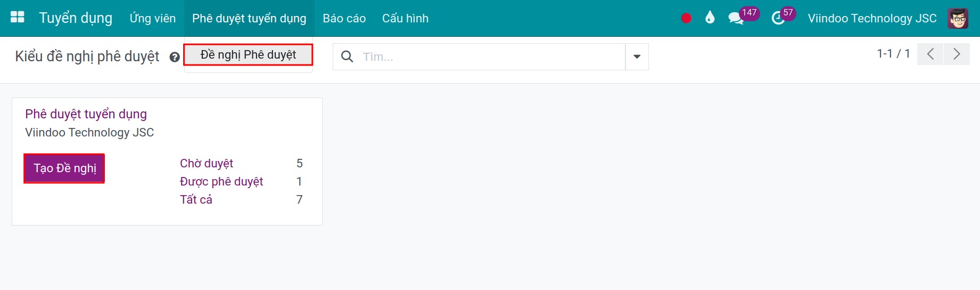Open the Cấu hình menu
980x290 pixels.
[405, 18]
